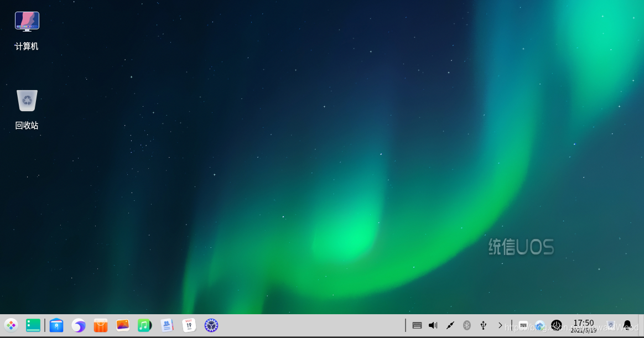644x338 pixels.
Task: Open the notification bell icon
Action: tap(627, 325)
